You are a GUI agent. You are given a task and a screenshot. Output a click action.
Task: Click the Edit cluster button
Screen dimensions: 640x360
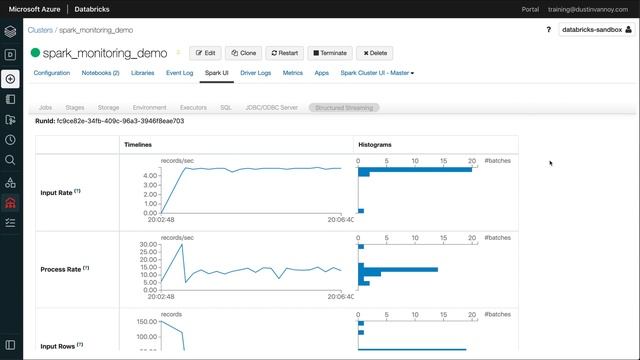pos(205,53)
